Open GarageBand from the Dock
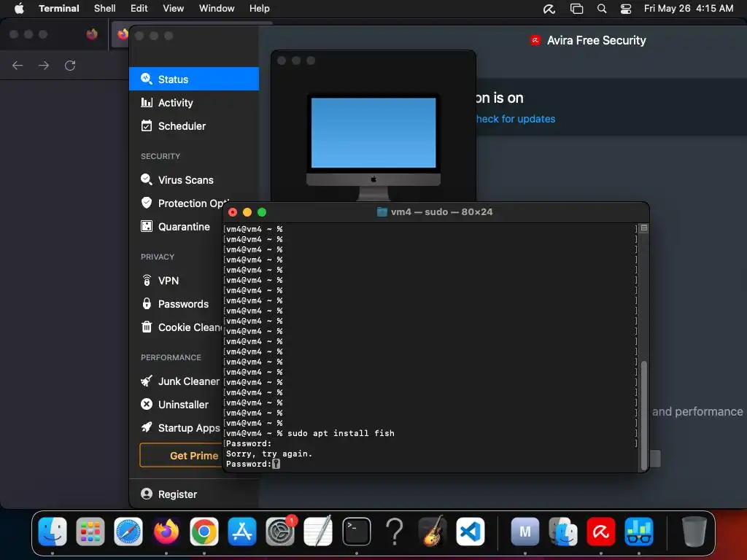 pyautogui.click(x=433, y=532)
